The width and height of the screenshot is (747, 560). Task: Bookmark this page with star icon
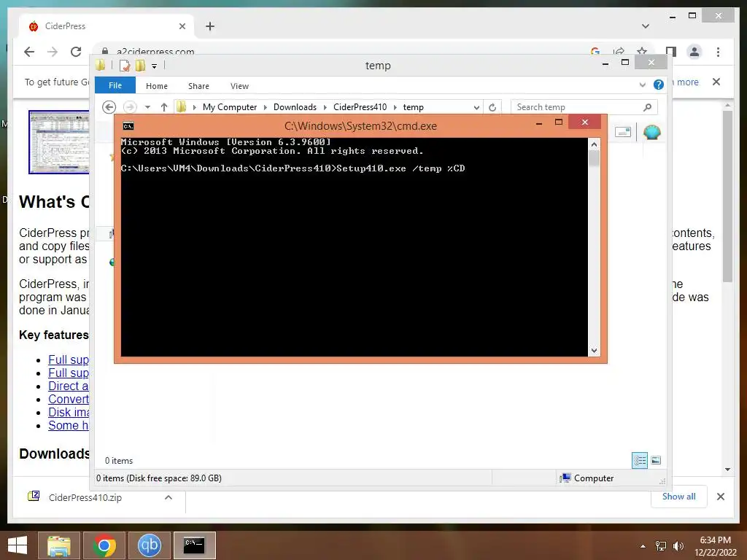coord(642,51)
